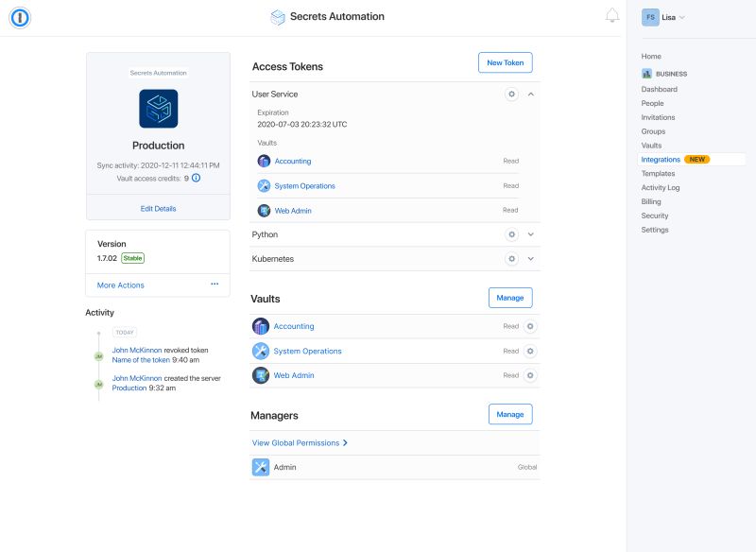756x552 pixels.
Task: Click the Secrets Automation header icon
Action: click(278, 17)
